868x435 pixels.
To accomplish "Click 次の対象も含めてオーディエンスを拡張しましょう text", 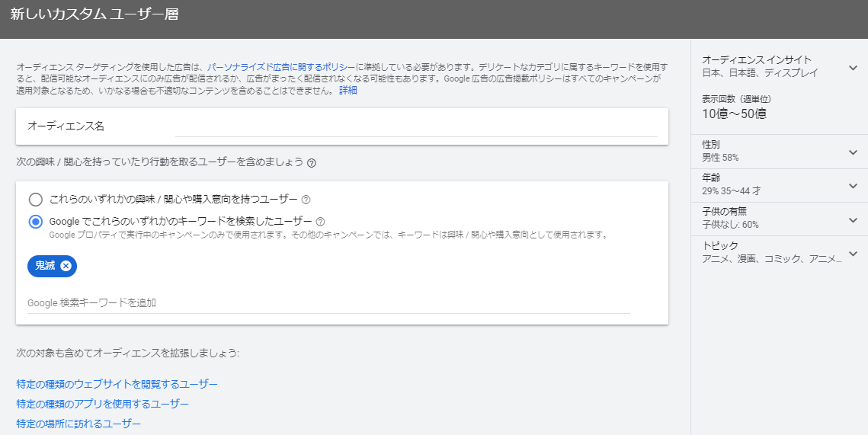I will click(127, 353).
